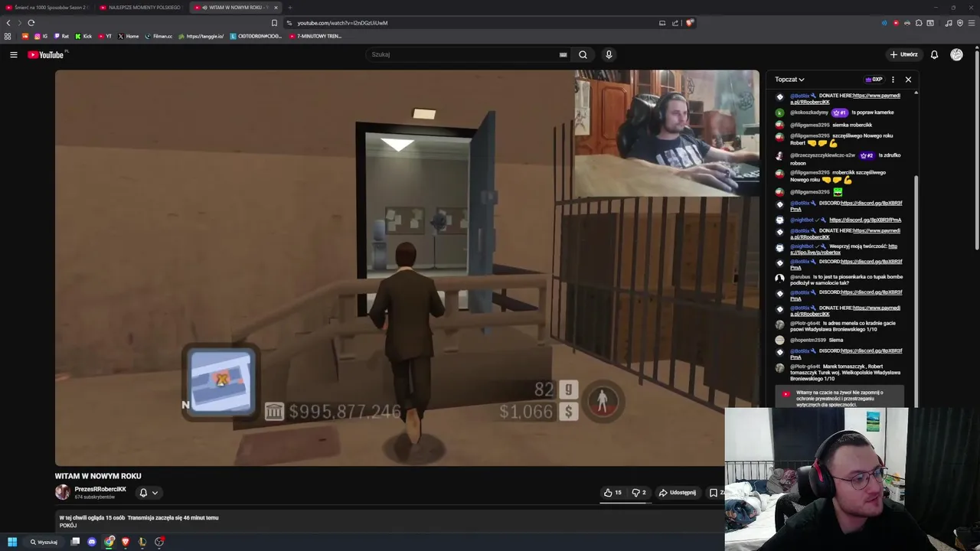Open the channel notification bell dropdown
Screen dimensions: 980x551
(149, 493)
